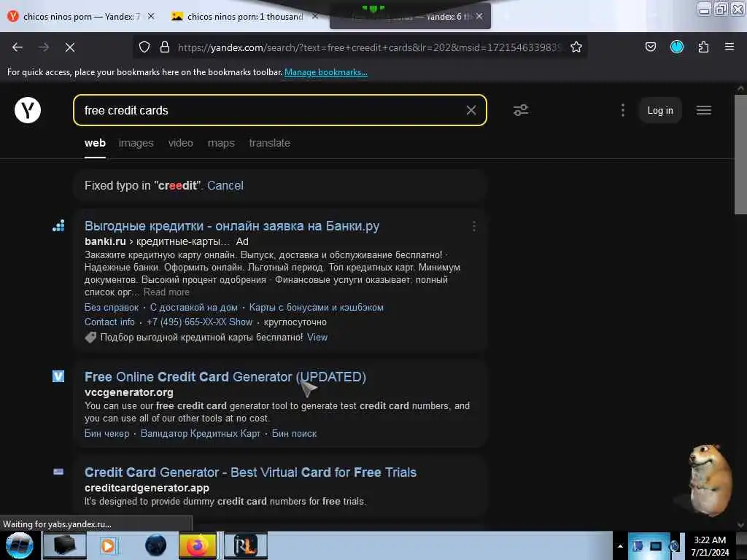Open the Бин чекер sitelink
747x560 pixels.
pyautogui.click(x=107, y=433)
